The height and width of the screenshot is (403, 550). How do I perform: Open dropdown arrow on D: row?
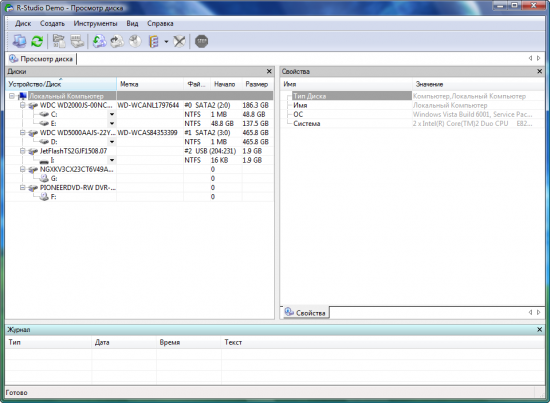[112, 142]
